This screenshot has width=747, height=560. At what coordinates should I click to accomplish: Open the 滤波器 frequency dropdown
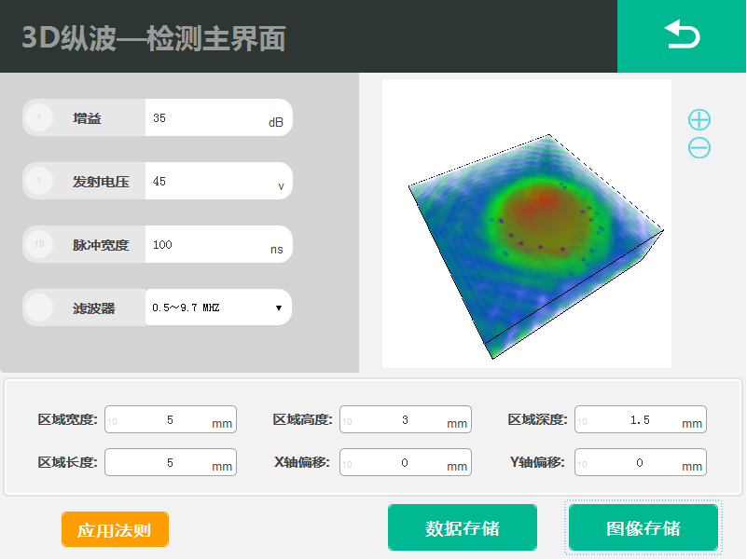click(217, 307)
